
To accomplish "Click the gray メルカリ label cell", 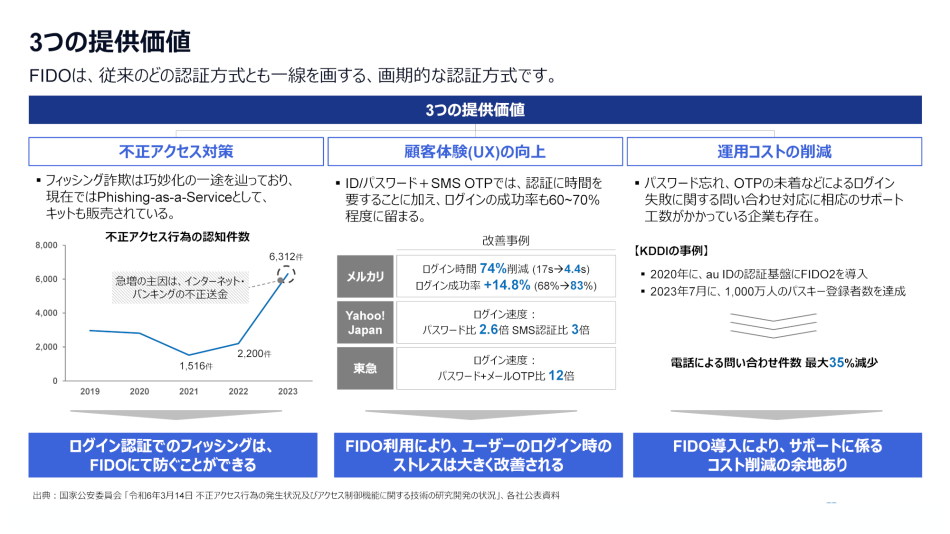I will (x=365, y=276).
